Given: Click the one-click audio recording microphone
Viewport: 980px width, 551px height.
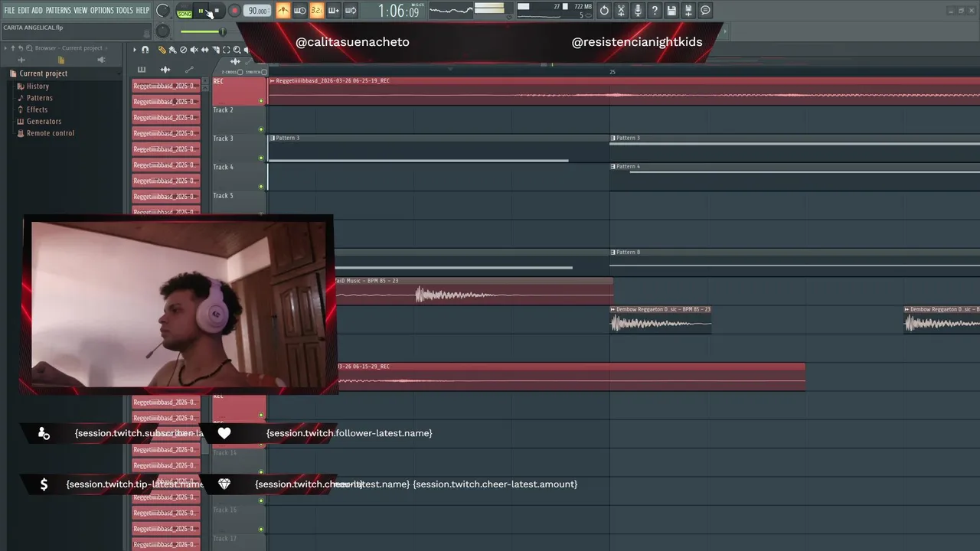Looking at the screenshot, I should click(x=638, y=11).
